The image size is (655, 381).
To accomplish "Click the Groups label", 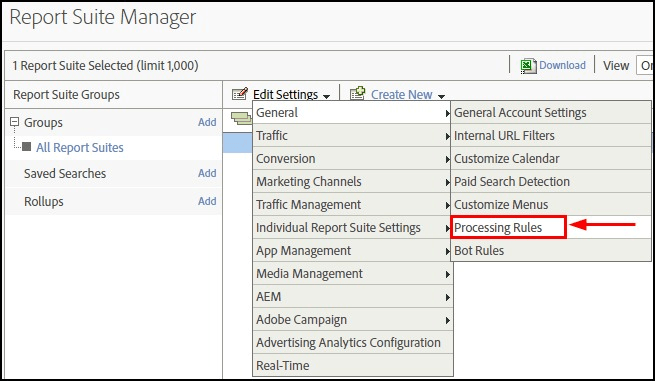I will (x=43, y=122).
